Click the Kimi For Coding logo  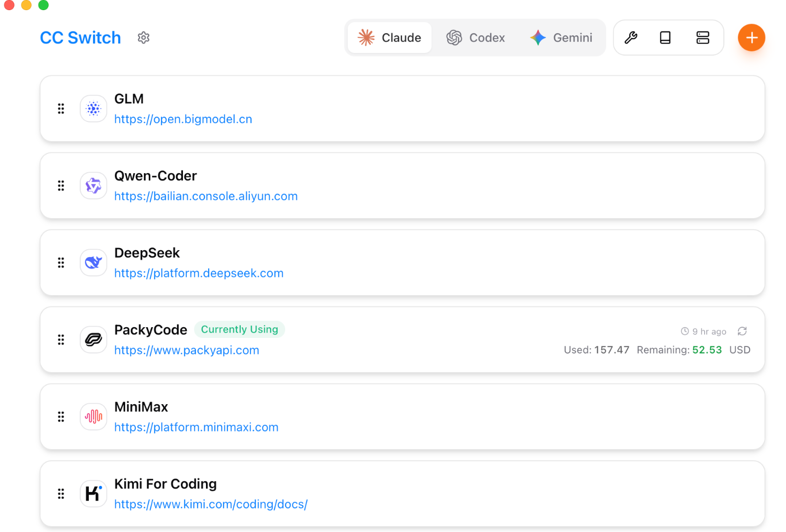click(x=94, y=494)
